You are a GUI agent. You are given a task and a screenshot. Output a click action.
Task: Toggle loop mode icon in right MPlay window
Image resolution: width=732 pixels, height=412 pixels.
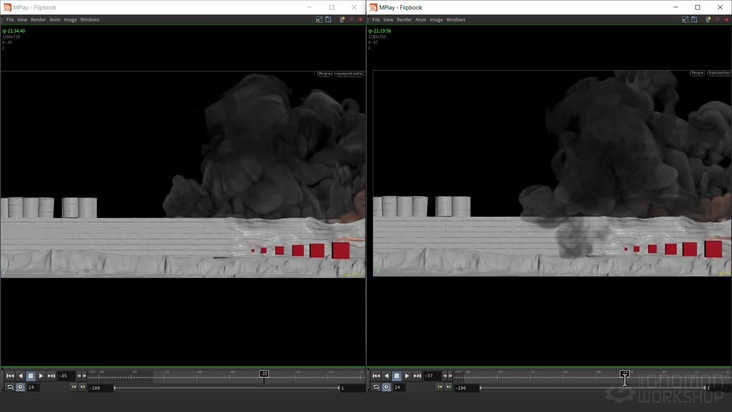tap(376, 387)
